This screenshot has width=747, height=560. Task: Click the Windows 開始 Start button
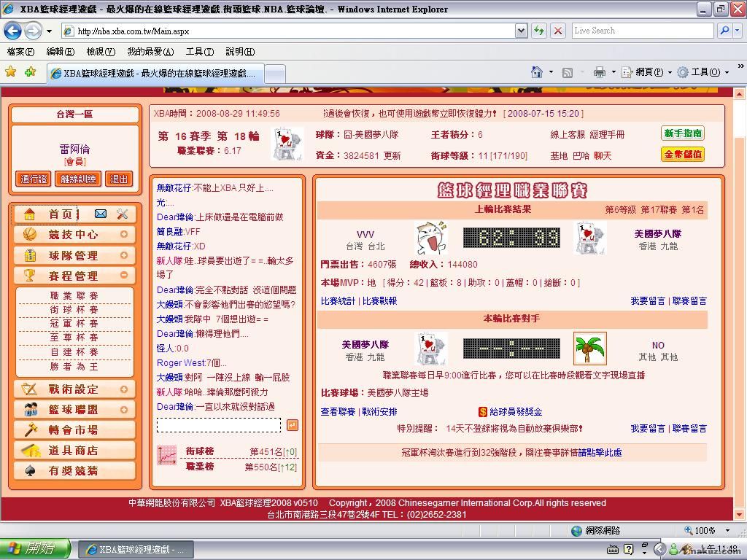[x=35, y=548]
